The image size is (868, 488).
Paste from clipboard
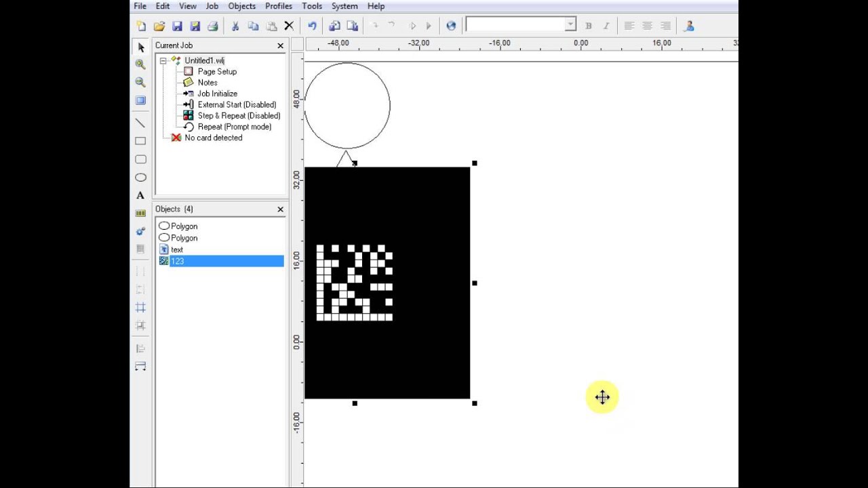point(271,26)
